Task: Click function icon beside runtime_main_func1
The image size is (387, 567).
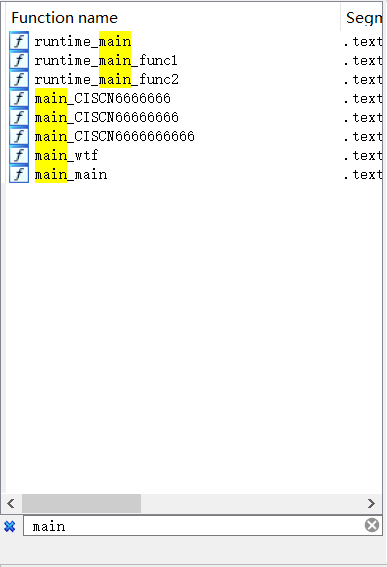Action: pos(19,60)
